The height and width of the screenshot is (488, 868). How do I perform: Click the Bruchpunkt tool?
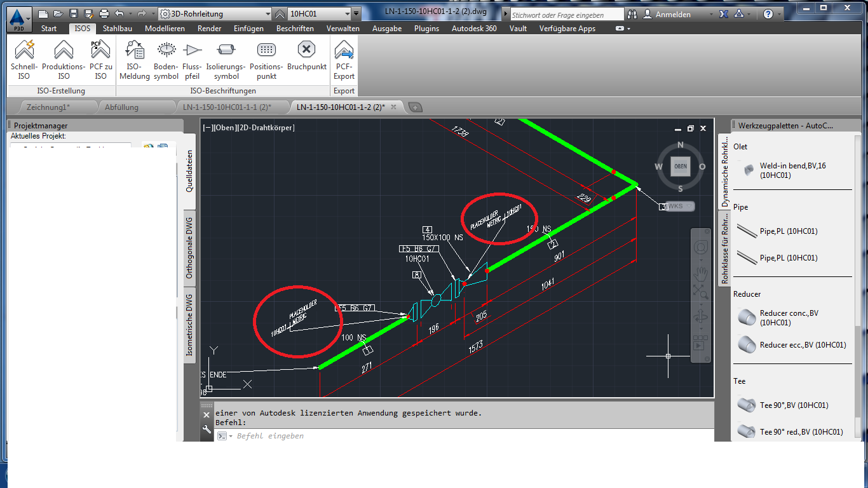(307, 56)
